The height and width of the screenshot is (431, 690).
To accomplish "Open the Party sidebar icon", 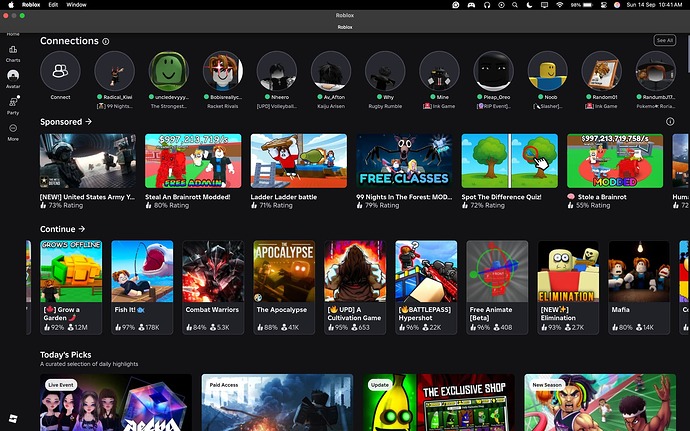I will [x=13, y=105].
